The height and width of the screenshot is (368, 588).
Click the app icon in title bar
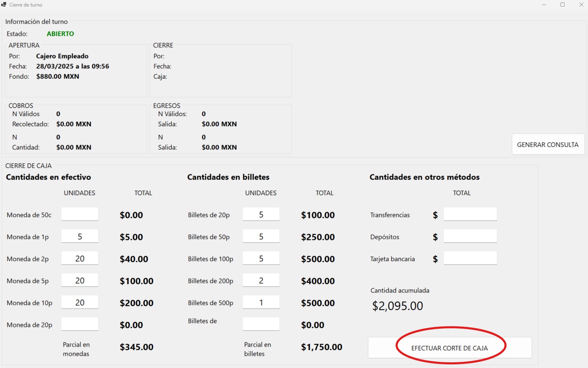coord(4,5)
